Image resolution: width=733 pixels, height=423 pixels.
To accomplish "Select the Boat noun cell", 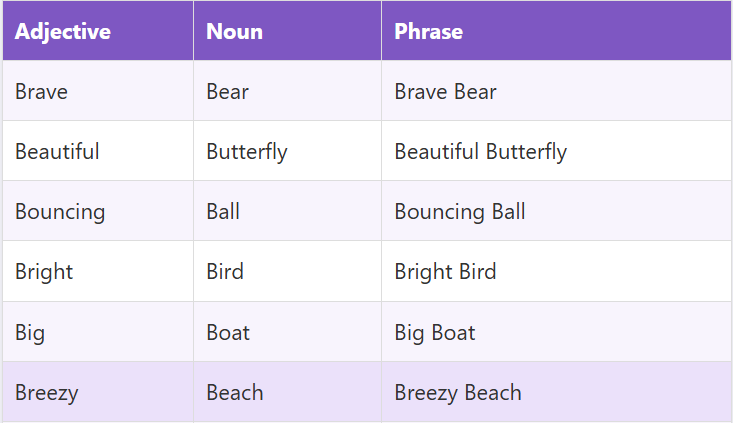I will tap(228, 332).
